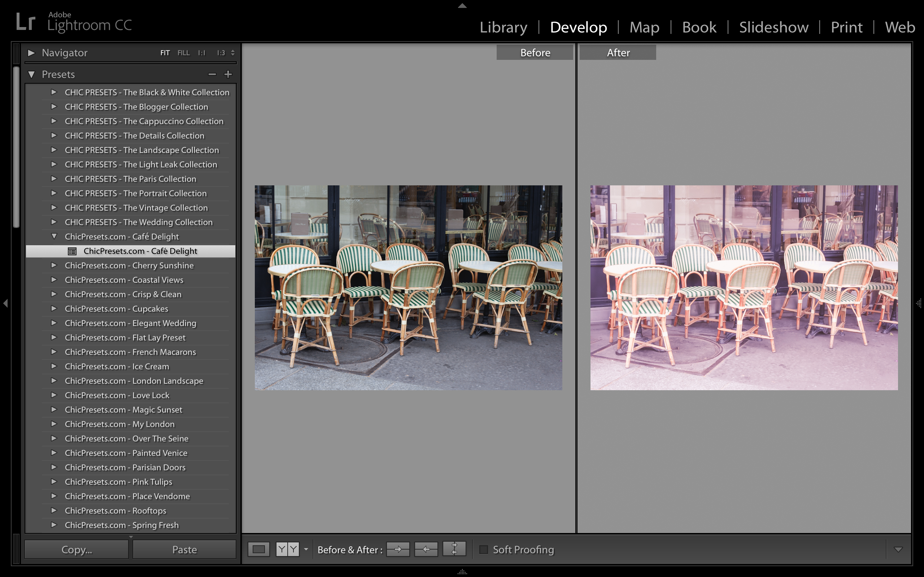Click the Fit view icon in Navigator
Viewport: 924px width, 577px height.
pos(164,53)
